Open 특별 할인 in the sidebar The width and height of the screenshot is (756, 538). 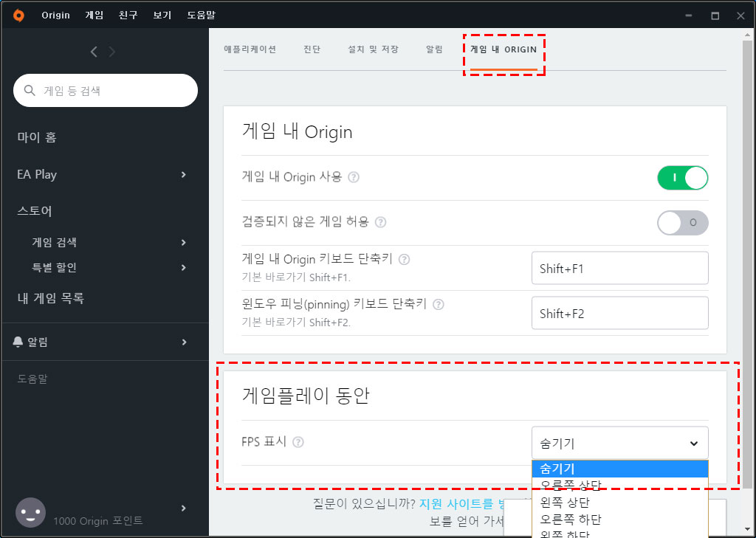click(x=55, y=268)
